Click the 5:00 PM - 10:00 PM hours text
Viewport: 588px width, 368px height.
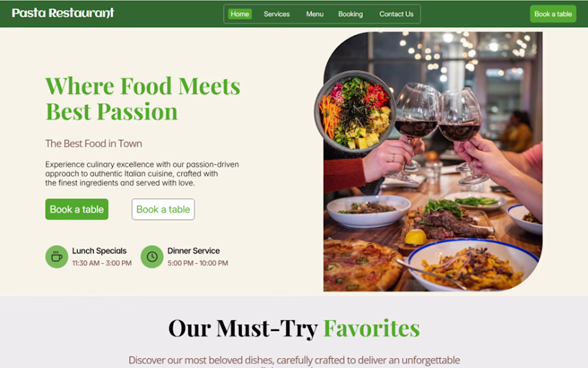[x=198, y=263]
